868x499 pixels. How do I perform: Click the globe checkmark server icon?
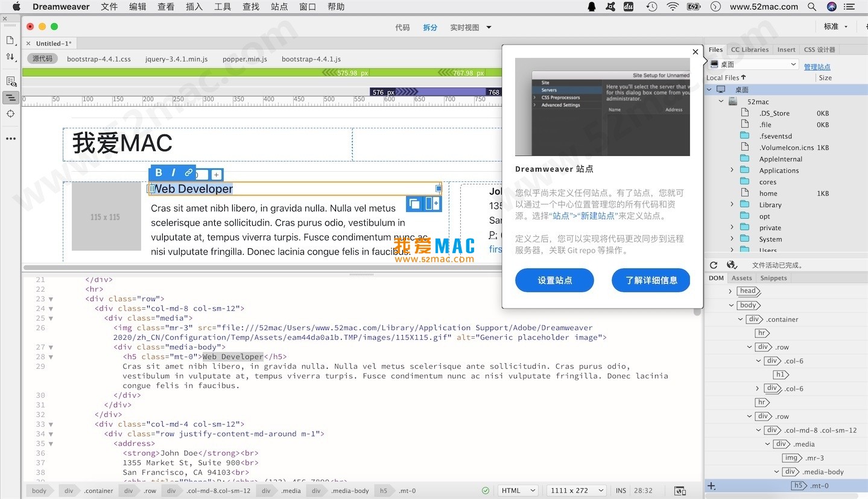pyautogui.click(x=732, y=265)
